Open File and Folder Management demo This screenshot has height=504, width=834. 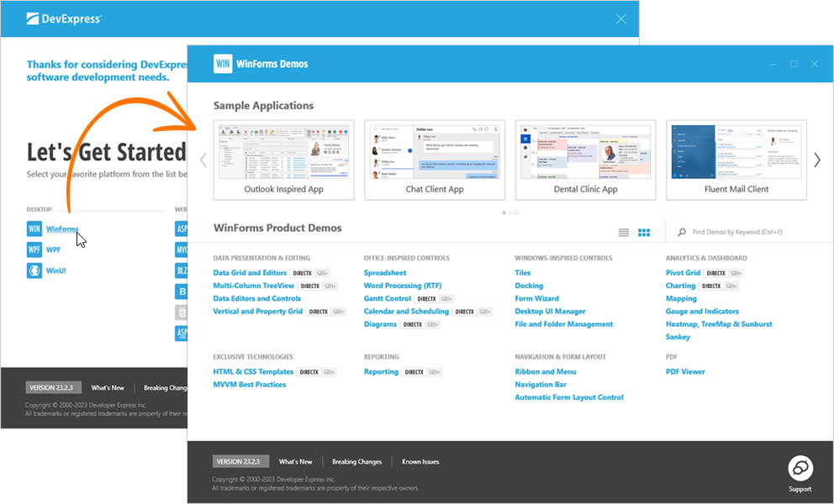[564, 323]
